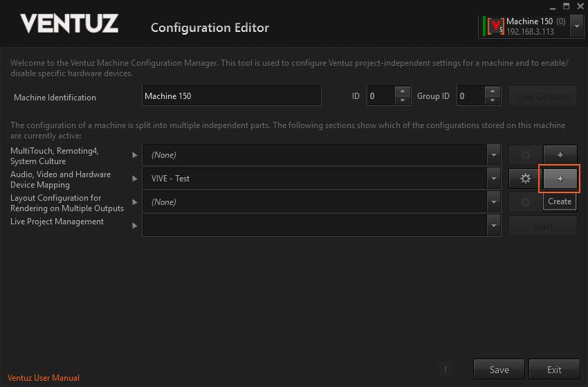This screenshot has width=588, height=387.
Task: Click plus button for MultiTouch, Remoting4 configuration
Action: 560,155
